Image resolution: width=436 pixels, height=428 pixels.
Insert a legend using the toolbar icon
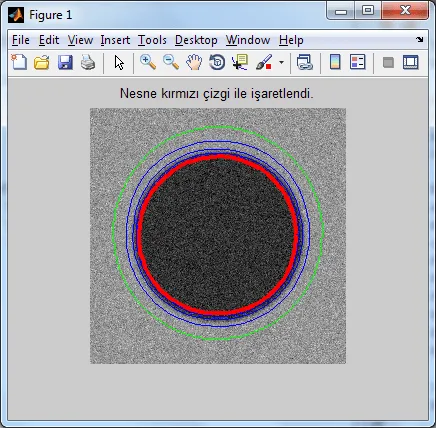pos(358,62)
